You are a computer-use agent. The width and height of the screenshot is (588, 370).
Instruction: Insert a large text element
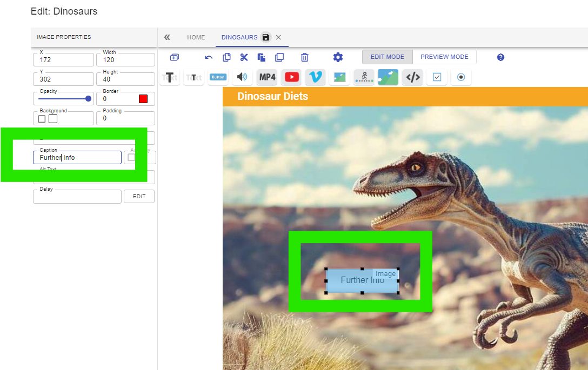click(x=170, y=77)
